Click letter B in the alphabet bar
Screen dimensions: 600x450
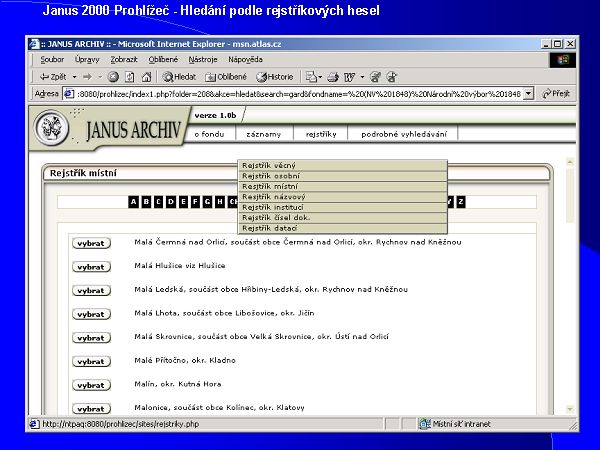click(x=146, y=202)
